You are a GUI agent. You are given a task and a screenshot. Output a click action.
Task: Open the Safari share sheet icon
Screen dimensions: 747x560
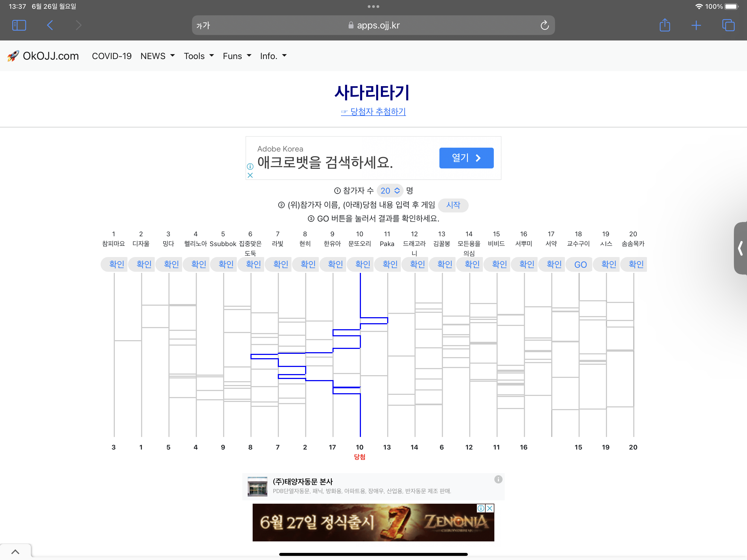665,25
